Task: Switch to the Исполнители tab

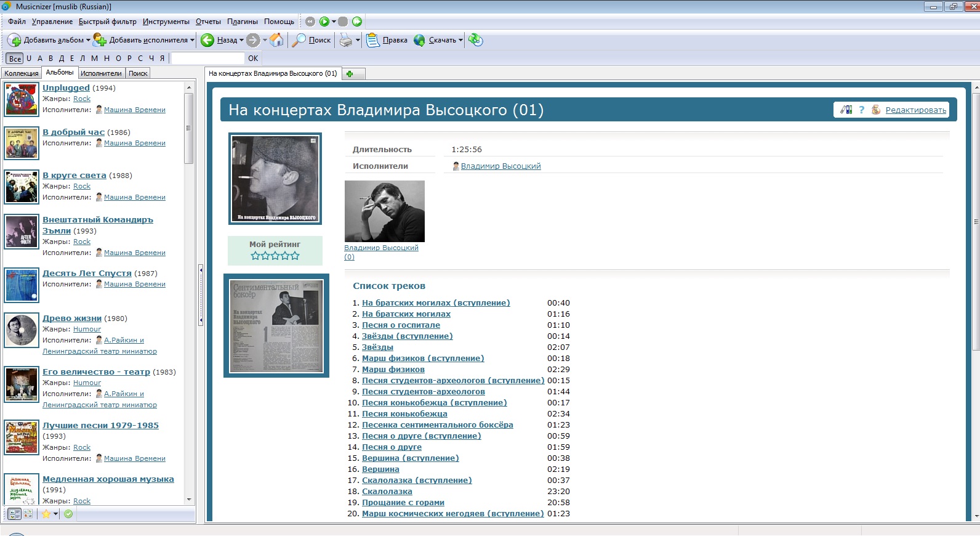Action: [x=101, y=73]
